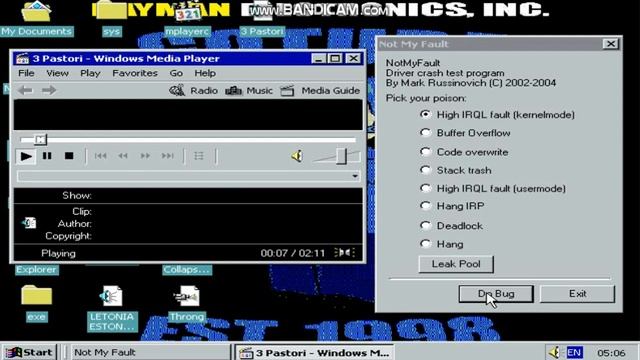Select the Buffer Overflow option
640x360 pixels.
click(465, 133)
